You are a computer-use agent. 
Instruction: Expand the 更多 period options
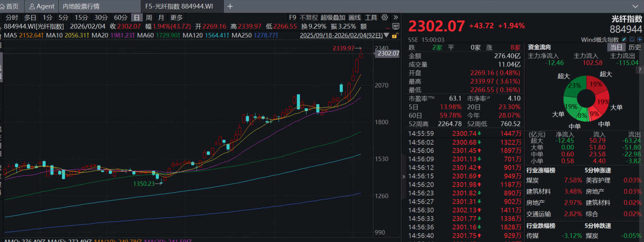(x=176, y=17)
